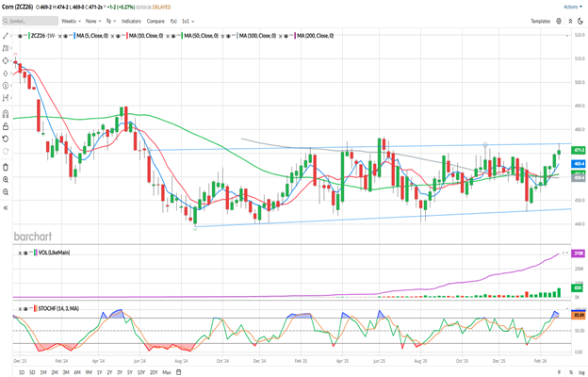Toggle visibility of MA (10, Close, 0)
Viewport: 588px width, 377px height.
(x=118, y=36)
